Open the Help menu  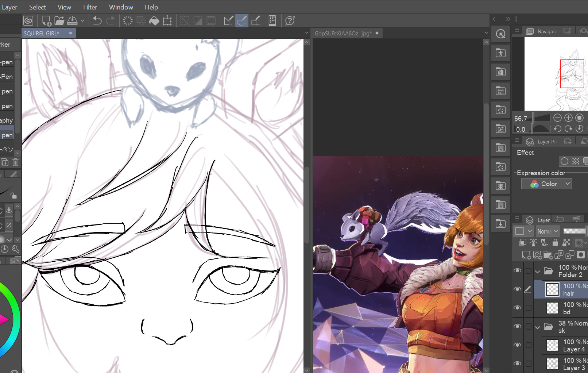[x=151, y=7]
